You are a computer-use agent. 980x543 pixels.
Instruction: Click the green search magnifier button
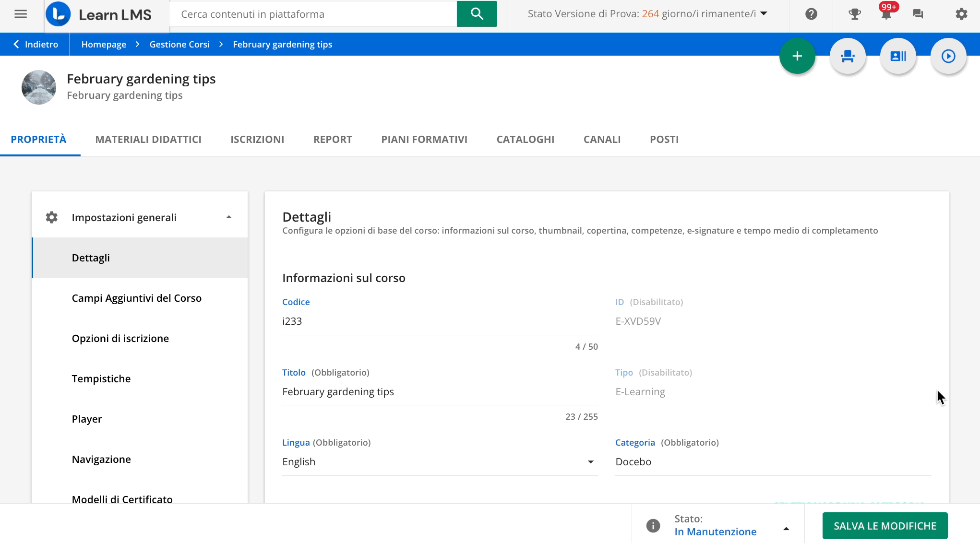pyautogui.click(x=477, y=14)
